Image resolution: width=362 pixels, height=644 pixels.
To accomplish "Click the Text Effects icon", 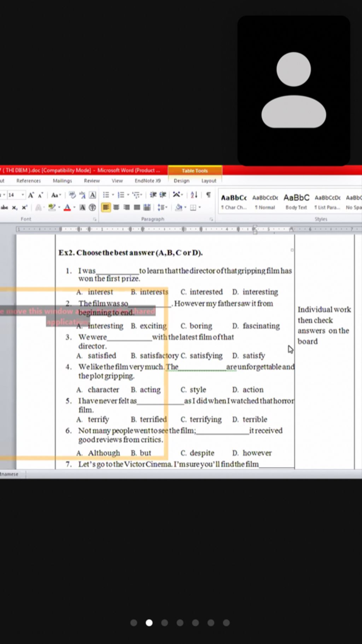I will click(38, 208).
